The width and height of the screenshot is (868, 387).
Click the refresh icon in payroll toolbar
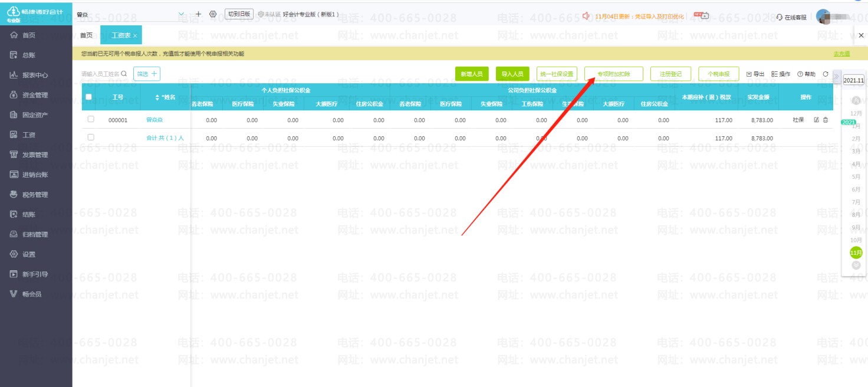(x=826, y=74)
